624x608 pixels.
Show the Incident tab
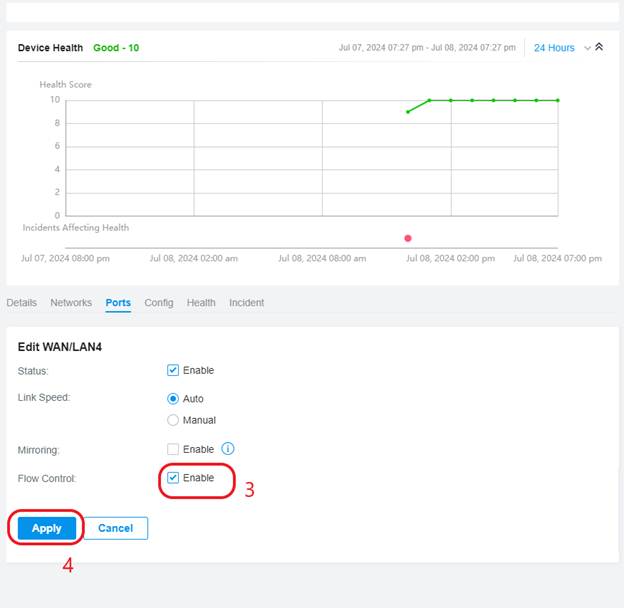[x=246, y=303]
